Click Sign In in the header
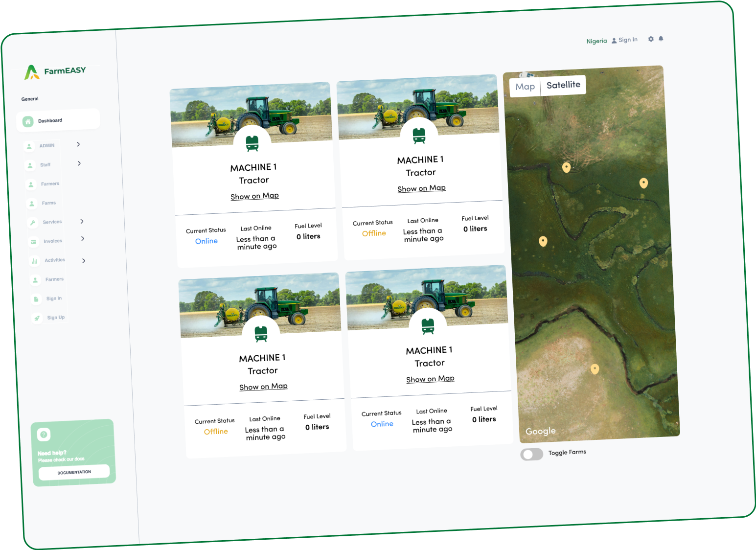The image size is (756, 550). pos(628,40)
